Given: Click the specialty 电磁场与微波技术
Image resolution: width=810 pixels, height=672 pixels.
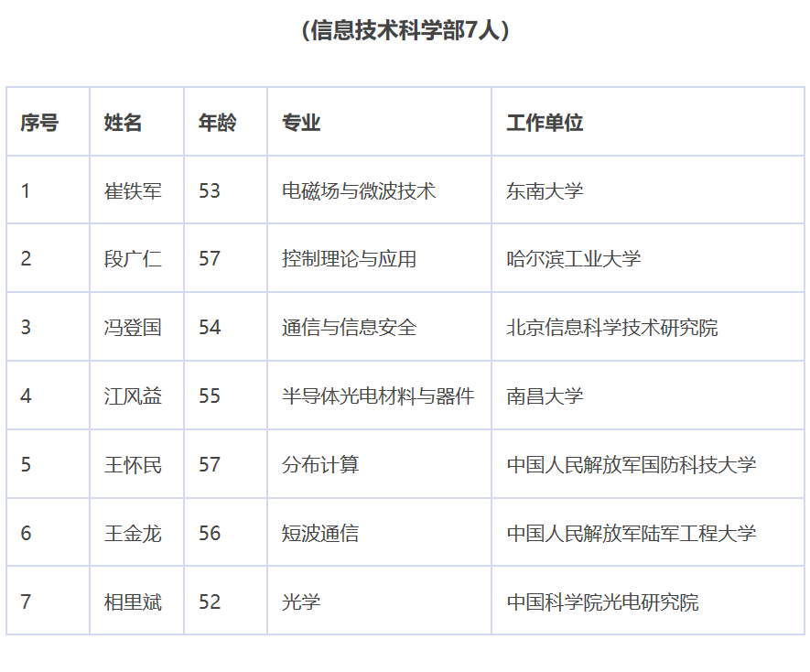Looking at the screenshot, I should coord(359,190).
